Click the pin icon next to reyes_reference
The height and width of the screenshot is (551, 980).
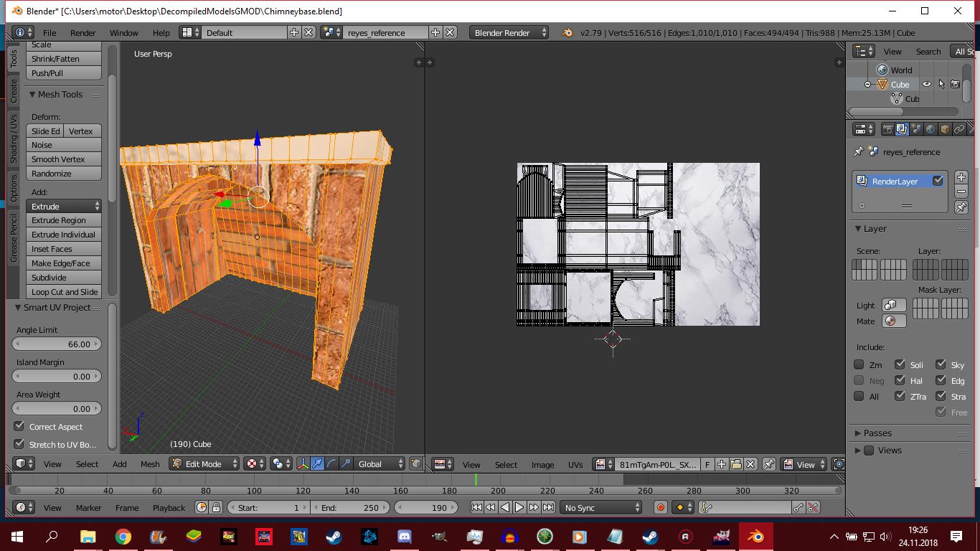coord(859,152)
